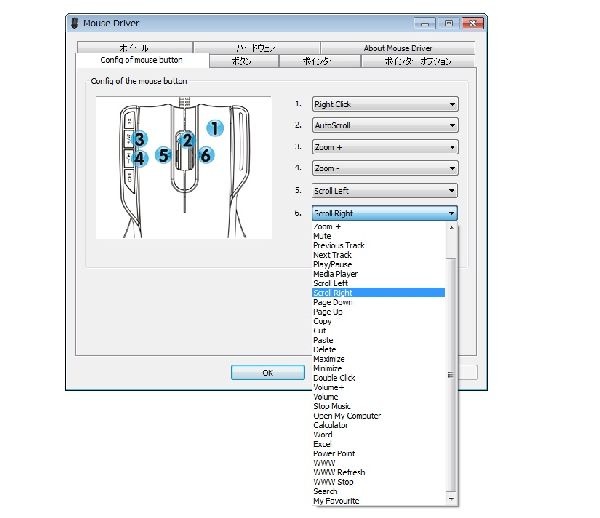Viewport: 600px width, 518px height.
Task: Click the dropdown list scrollbar down arrow
Action: click(452, 498)
